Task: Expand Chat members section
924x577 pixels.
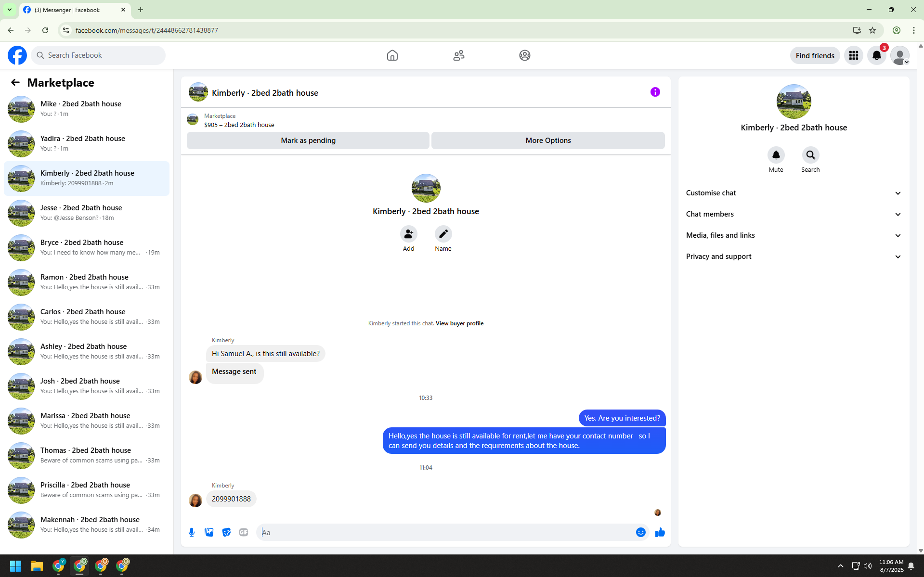Action: coord(794,214)
